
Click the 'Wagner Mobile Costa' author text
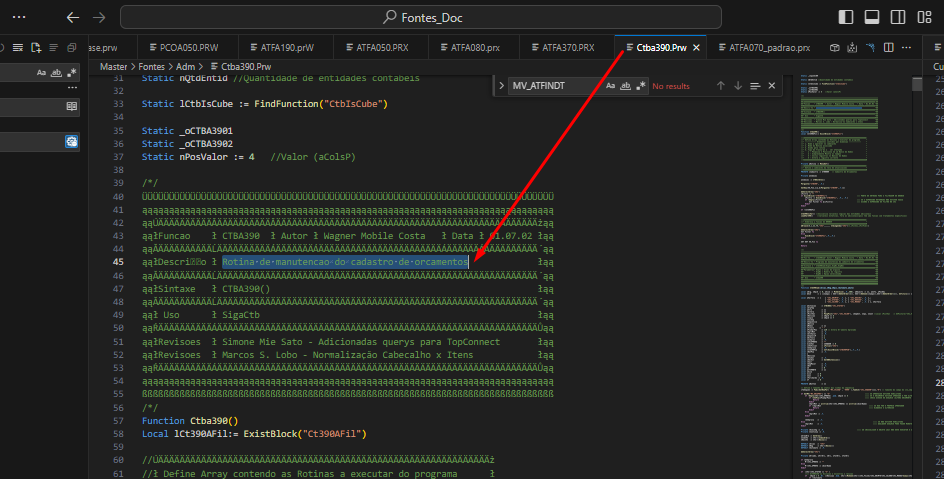(x=374, y=236)
